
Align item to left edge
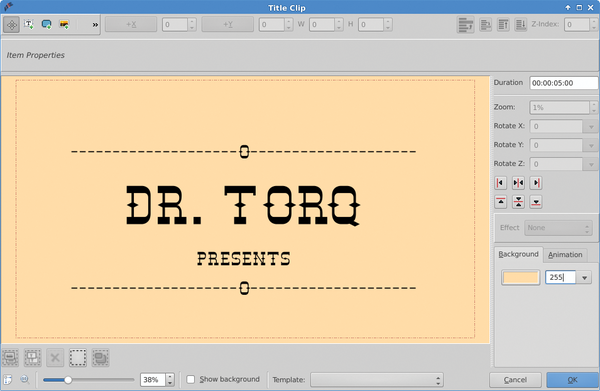(501, 183)
